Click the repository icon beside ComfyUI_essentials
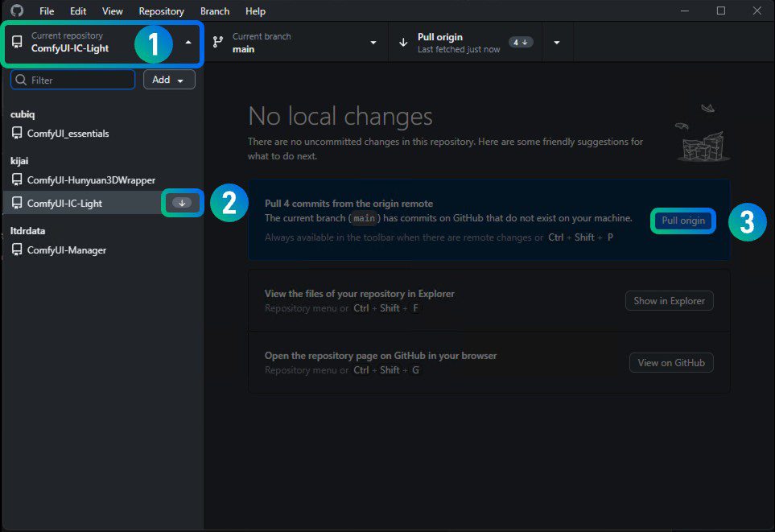Image resolution: width=775 pixels, height=532 pixels. pyautogui.click(x=17, y=133)
